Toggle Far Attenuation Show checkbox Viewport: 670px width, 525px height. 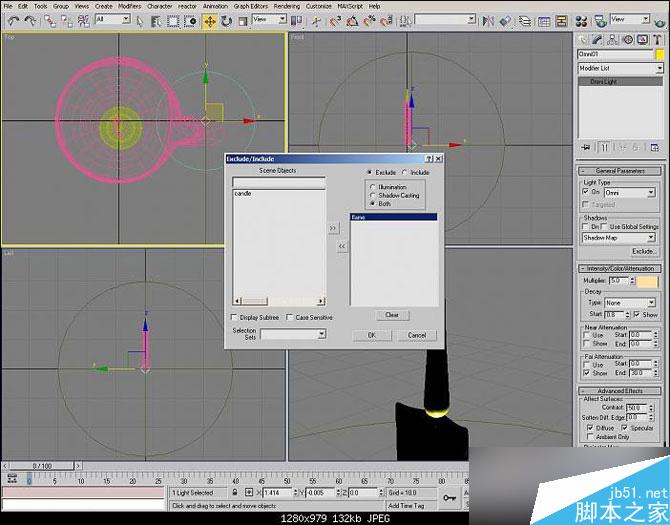pos(587,373)
